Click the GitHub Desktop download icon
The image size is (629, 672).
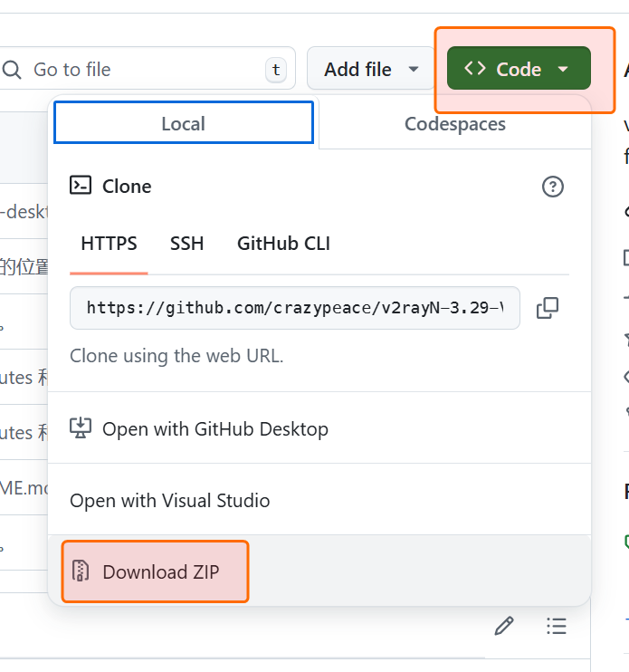point(81,428)
